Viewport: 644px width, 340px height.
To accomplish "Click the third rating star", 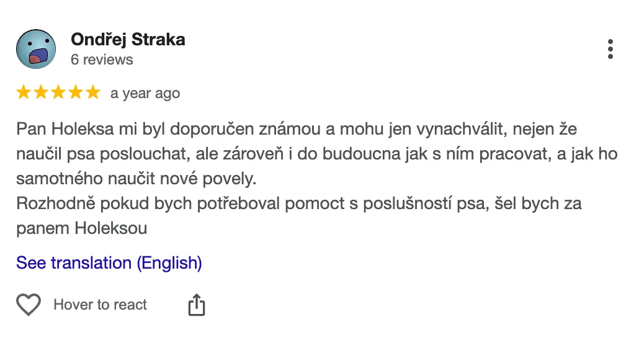I will click(x=58, y=93).
